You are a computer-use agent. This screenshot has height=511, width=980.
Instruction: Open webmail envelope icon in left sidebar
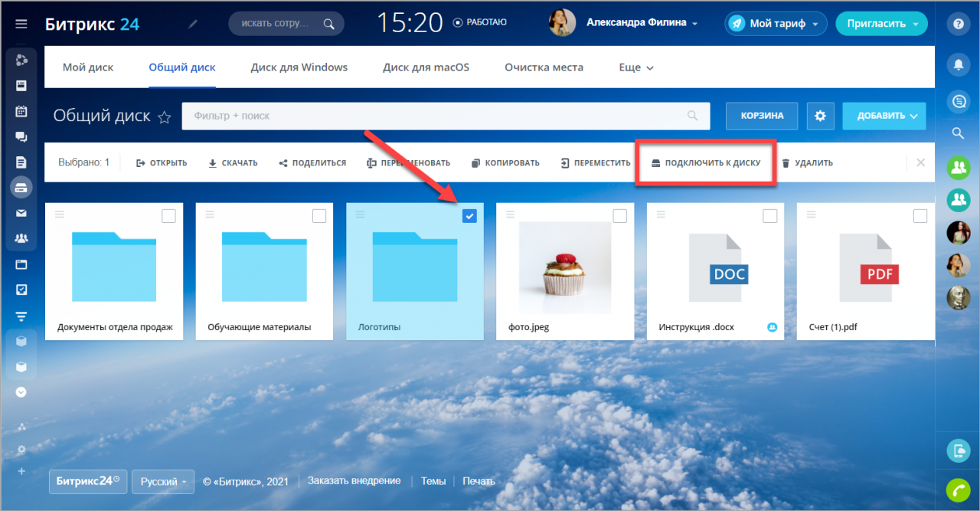[21, 213]
